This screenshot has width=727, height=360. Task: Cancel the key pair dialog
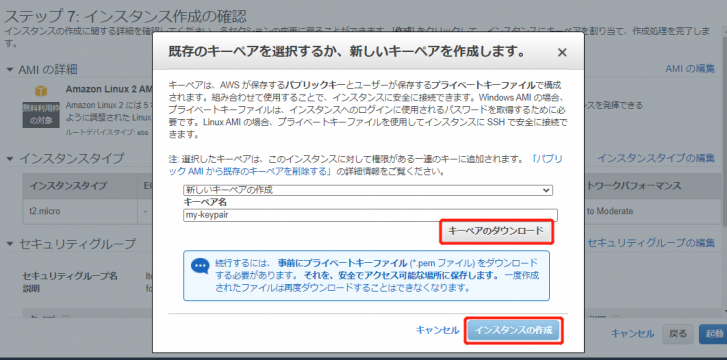coord(437,330)
